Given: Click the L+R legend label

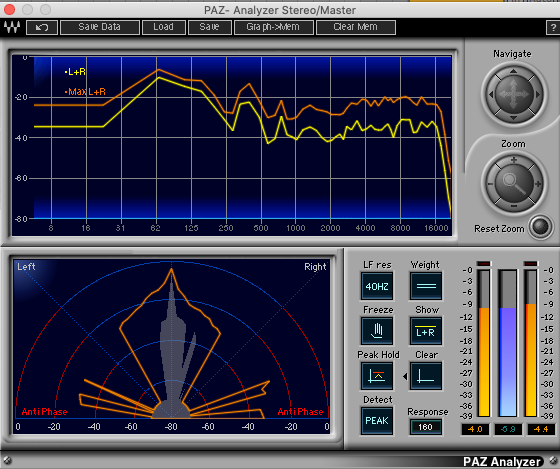Looking at the screenshot, I should coord(75,72).
